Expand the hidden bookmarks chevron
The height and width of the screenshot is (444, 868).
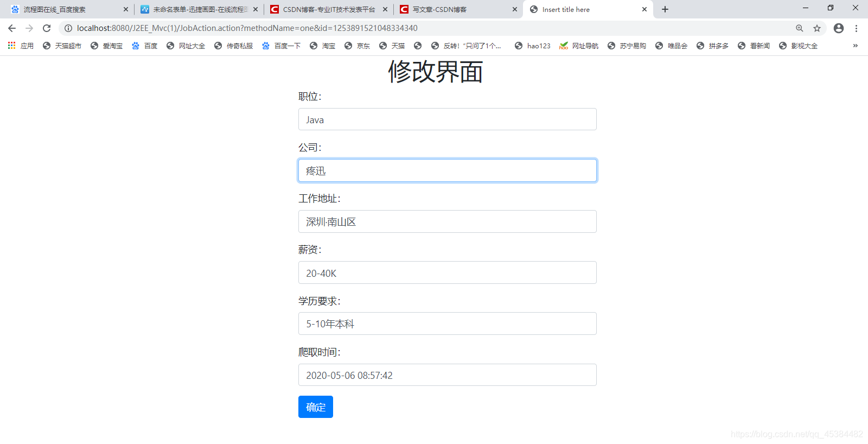point(856,46)
